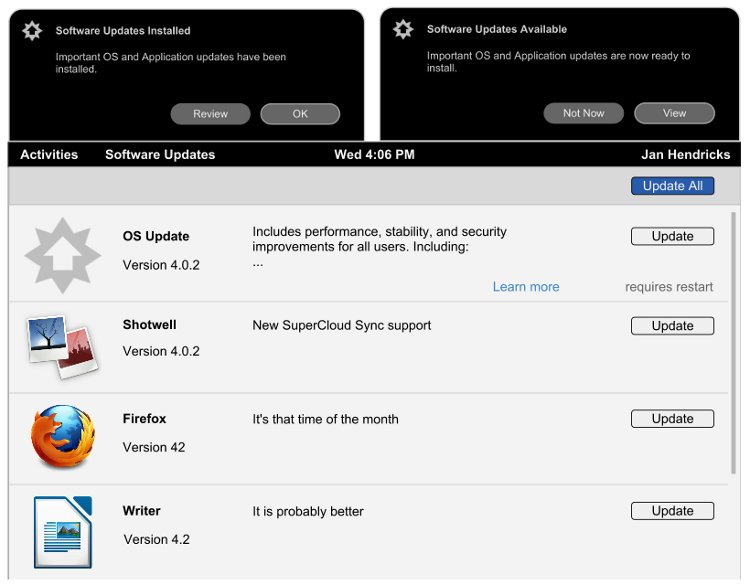Screen dimensions: 750x585
Task: Dismiss with the Not Now button
Action: click(x=583, y=114)
